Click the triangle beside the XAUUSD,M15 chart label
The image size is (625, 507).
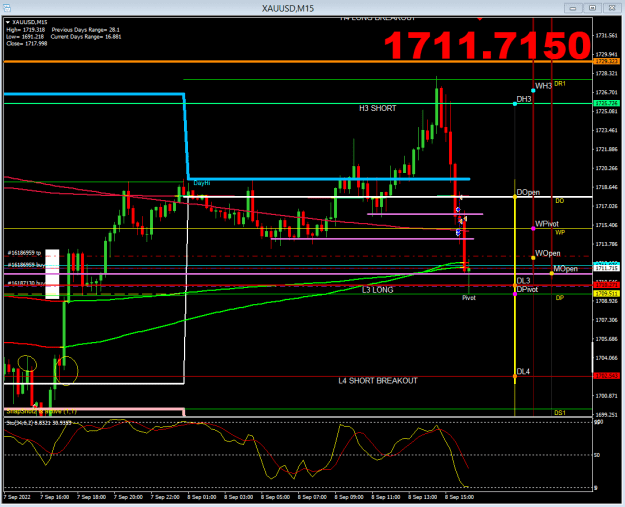(x=8, y=22)
